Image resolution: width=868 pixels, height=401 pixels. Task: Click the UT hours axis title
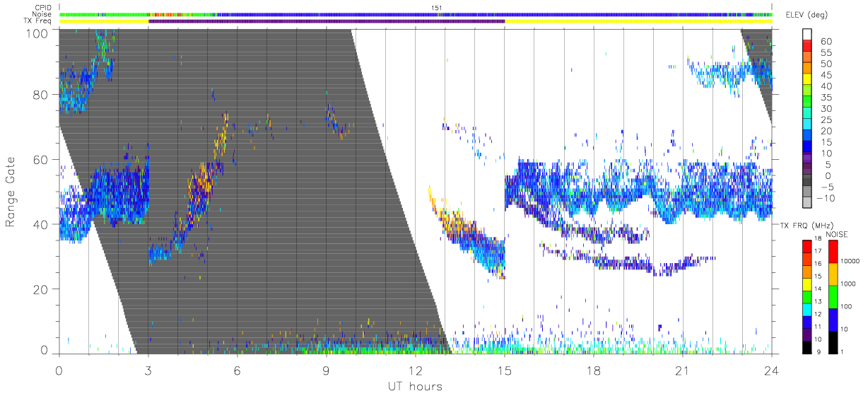pyautogui.click(x=414, y=387)
